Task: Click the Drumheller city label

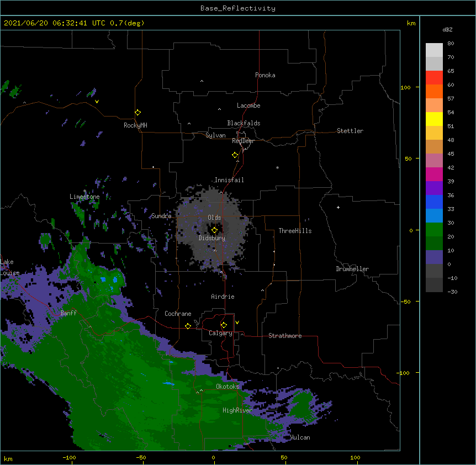Action: tap(352, 269)
